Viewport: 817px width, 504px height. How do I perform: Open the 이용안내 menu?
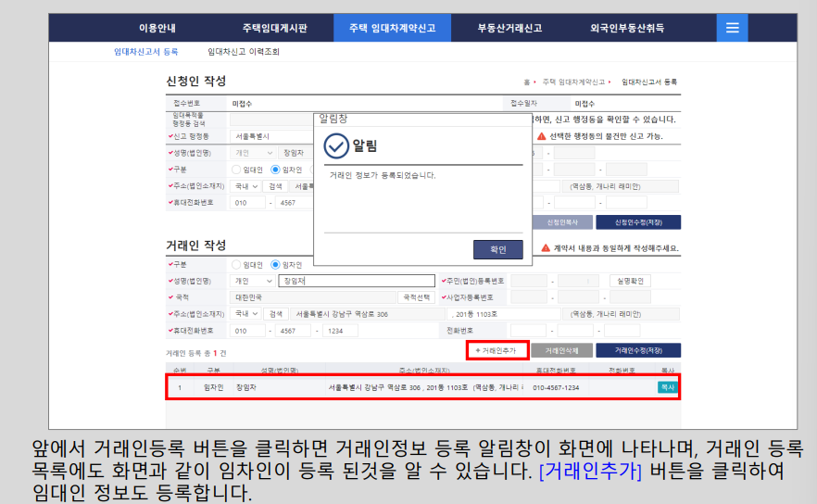point(157,28)
